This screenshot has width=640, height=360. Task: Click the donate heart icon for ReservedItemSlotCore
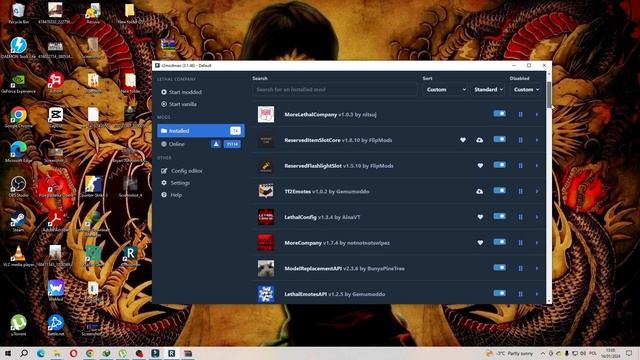point(463,140)
